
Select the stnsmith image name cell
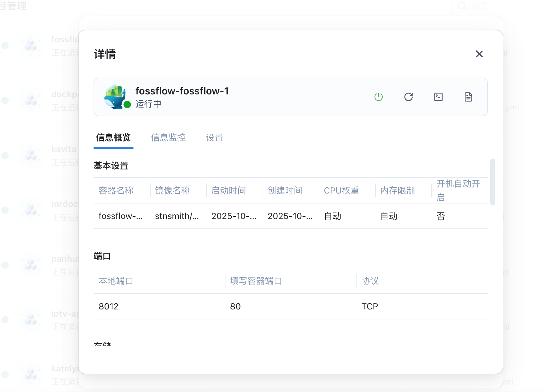point(177,216)
